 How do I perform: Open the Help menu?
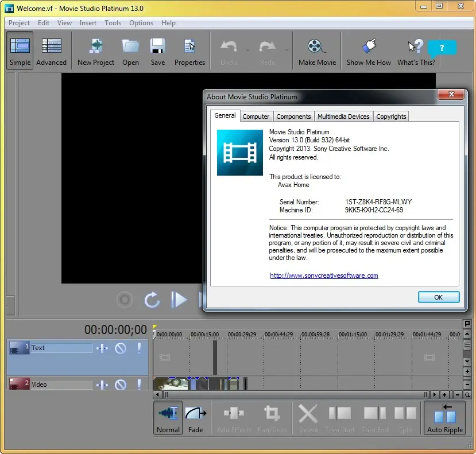pos(168,23)
